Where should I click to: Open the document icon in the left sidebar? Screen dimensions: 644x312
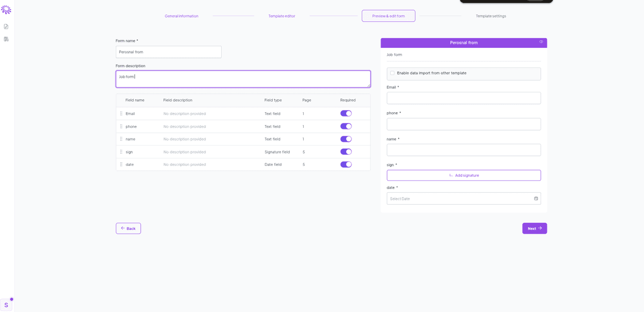(x=6, y=26)
